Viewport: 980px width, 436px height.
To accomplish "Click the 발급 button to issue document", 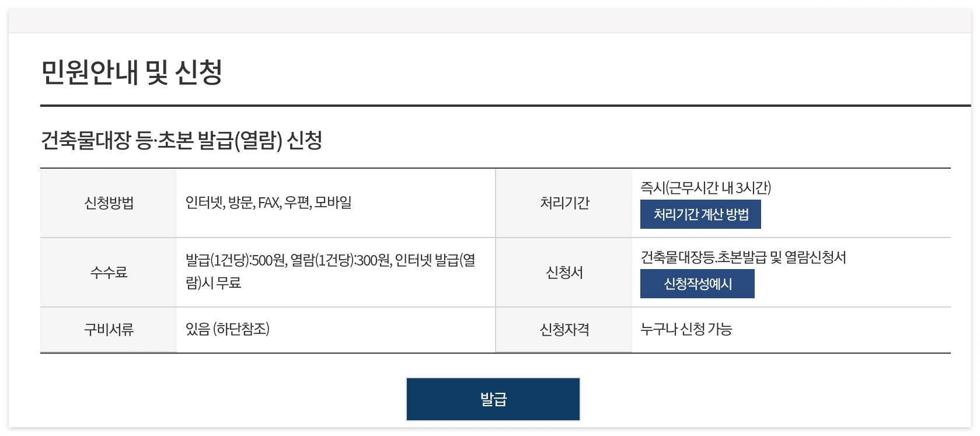I will (492, 398).
